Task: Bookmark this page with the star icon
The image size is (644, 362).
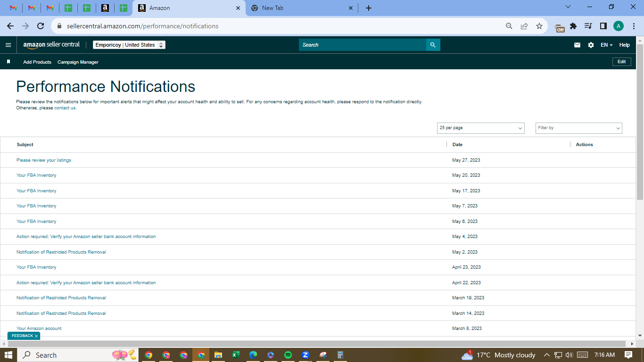Action: tap(539, 26)
